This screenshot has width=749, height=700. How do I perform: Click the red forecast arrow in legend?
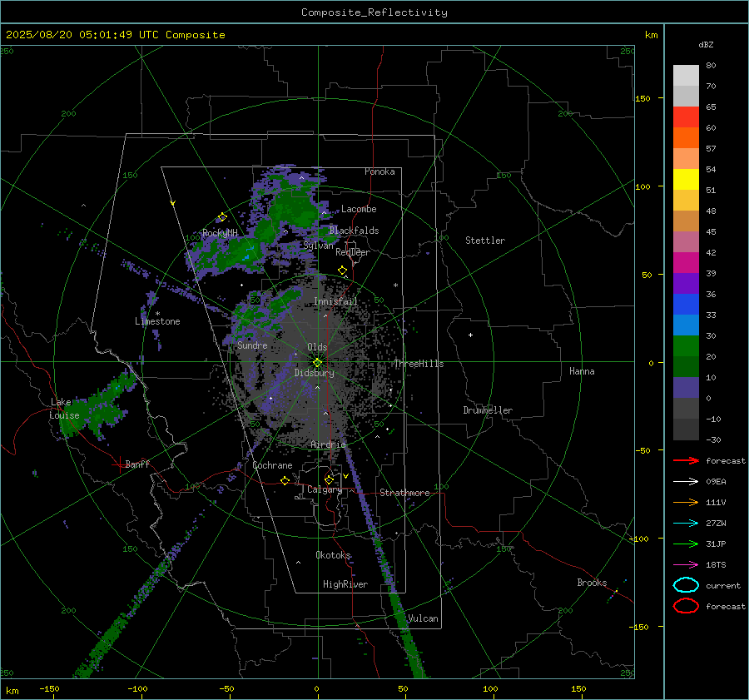click(x=686, y=460)
